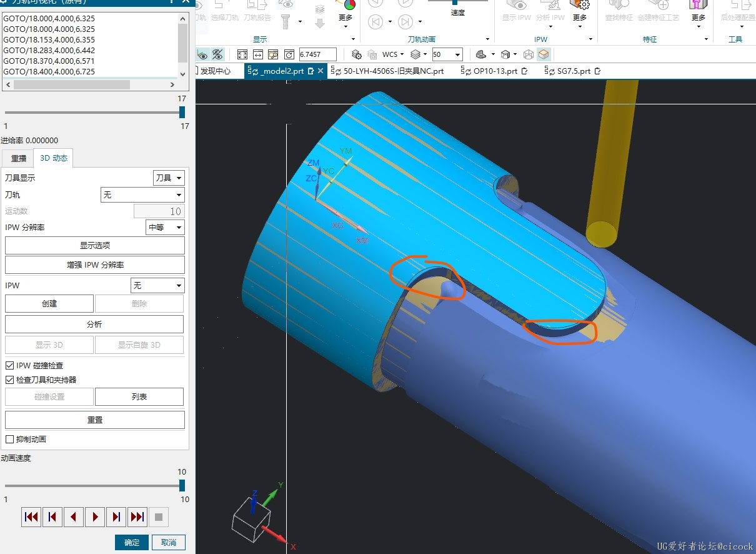Click the 动画速度 slider handle
The width and height of the screenshot is (756, 554).
182,485
